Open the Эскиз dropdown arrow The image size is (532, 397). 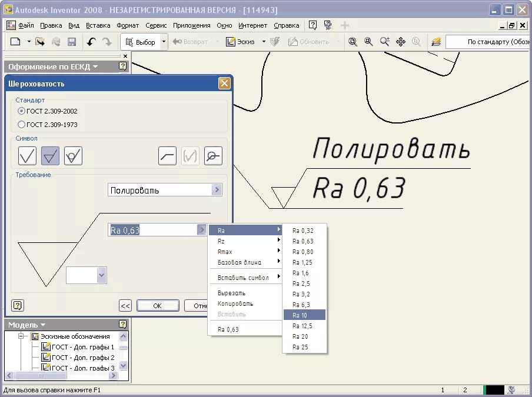(x=264, y=42)
